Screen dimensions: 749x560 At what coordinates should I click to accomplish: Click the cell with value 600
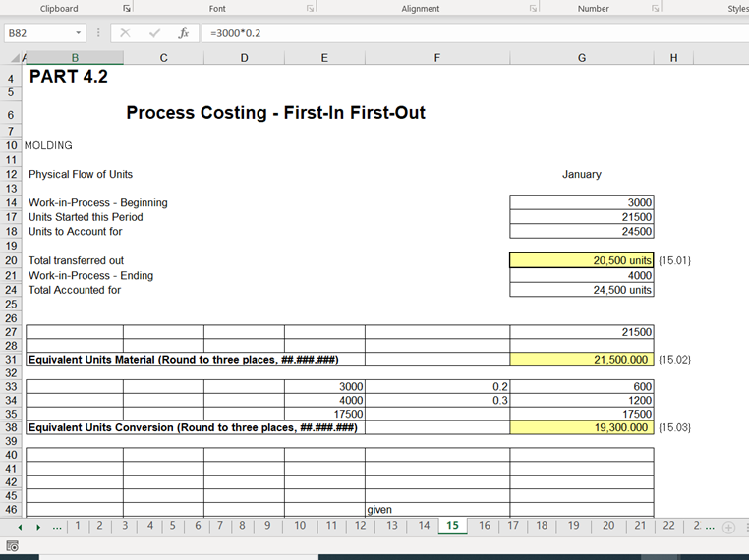[x=581, y=387]
